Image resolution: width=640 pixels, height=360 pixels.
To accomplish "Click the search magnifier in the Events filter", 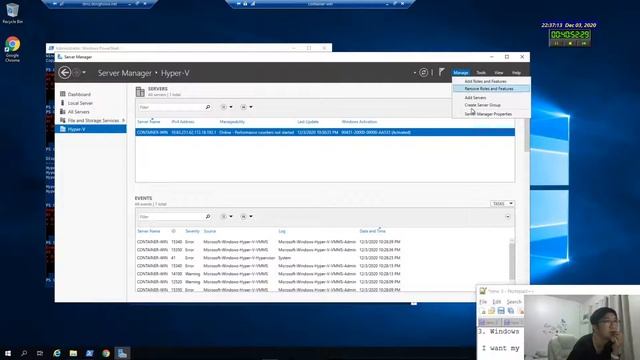I will click(x=208, y=216).
